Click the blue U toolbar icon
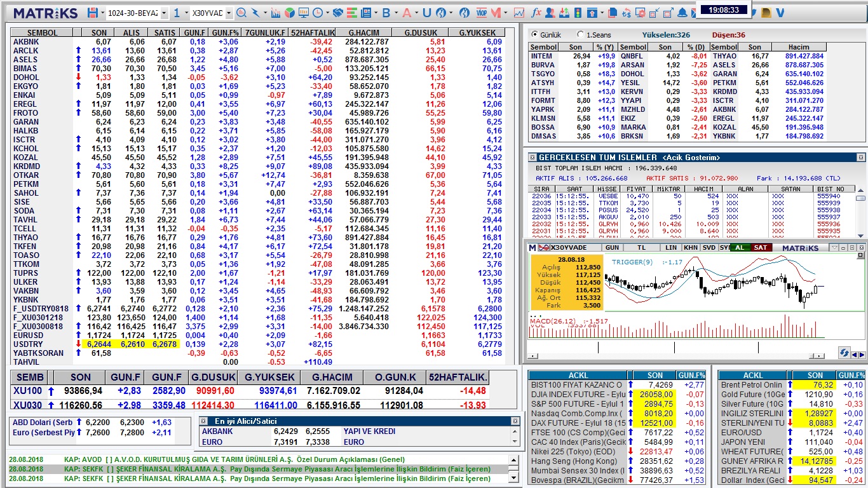Image resolution: width=868 pixels, height=488 pixels. click(x=426, y=13)
